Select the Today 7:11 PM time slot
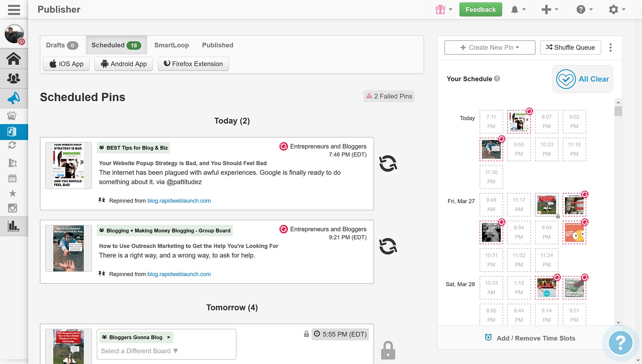The width and height of the screenshot is (642, 364). [x=491, y=122]
